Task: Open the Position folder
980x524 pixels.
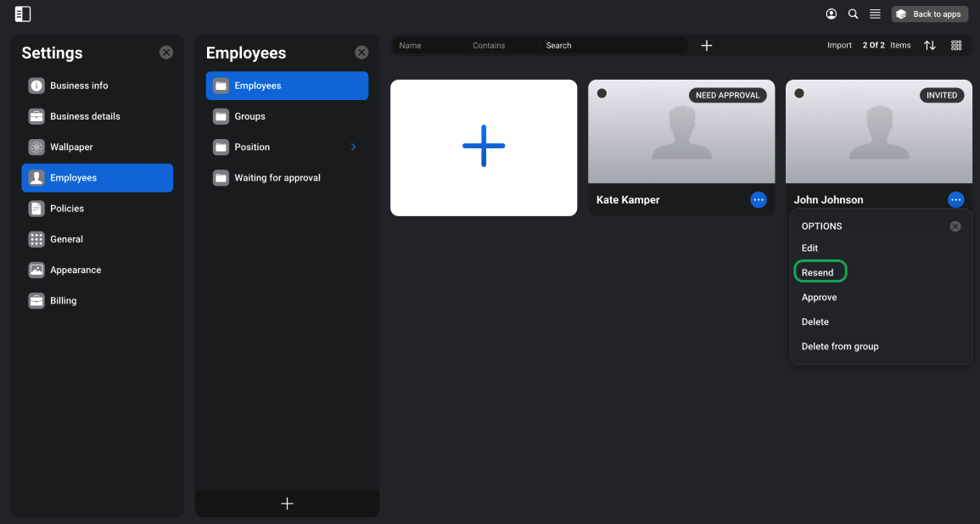Action: (288, 147)
